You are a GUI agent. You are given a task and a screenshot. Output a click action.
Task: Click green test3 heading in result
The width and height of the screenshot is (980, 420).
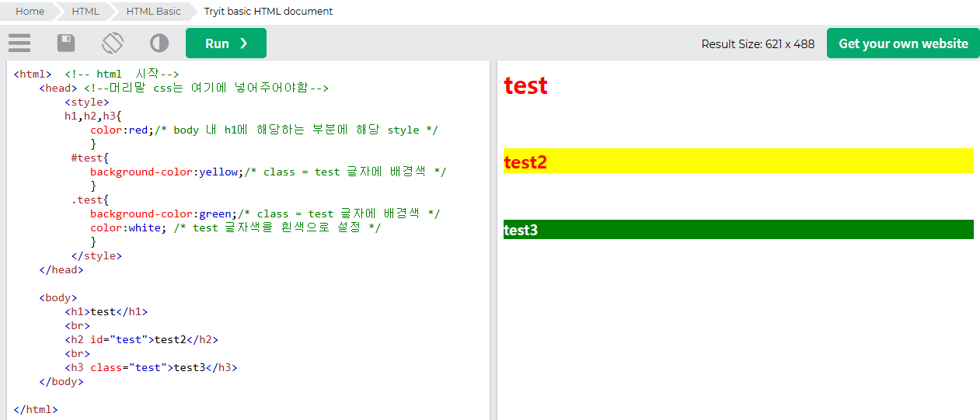tap(738, 230)
